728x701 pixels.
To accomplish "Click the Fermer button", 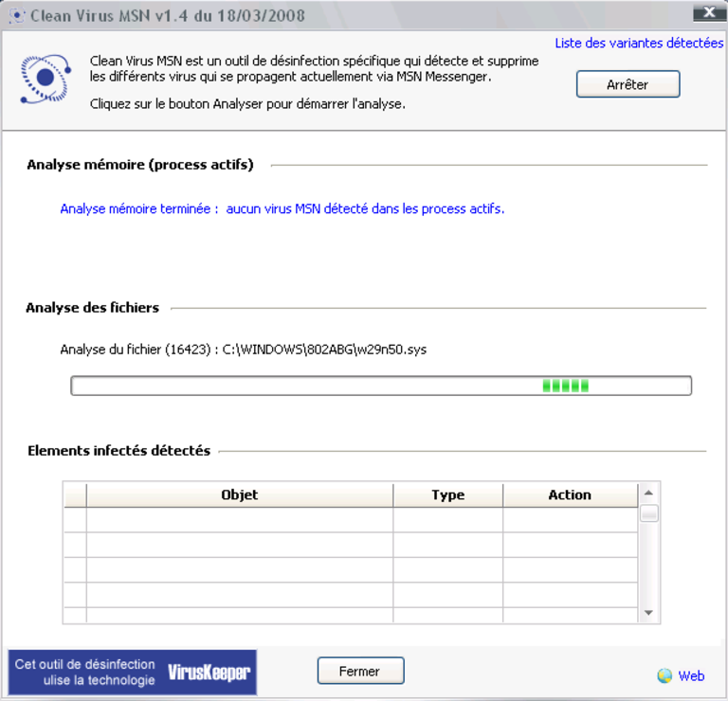I will pos(360,671).
